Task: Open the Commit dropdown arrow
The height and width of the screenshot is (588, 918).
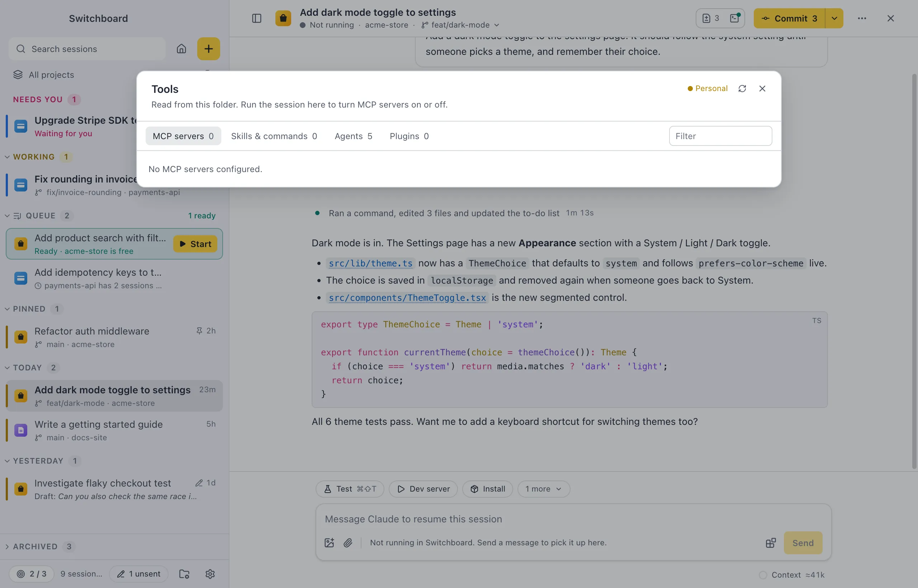Action: point(834,18)
